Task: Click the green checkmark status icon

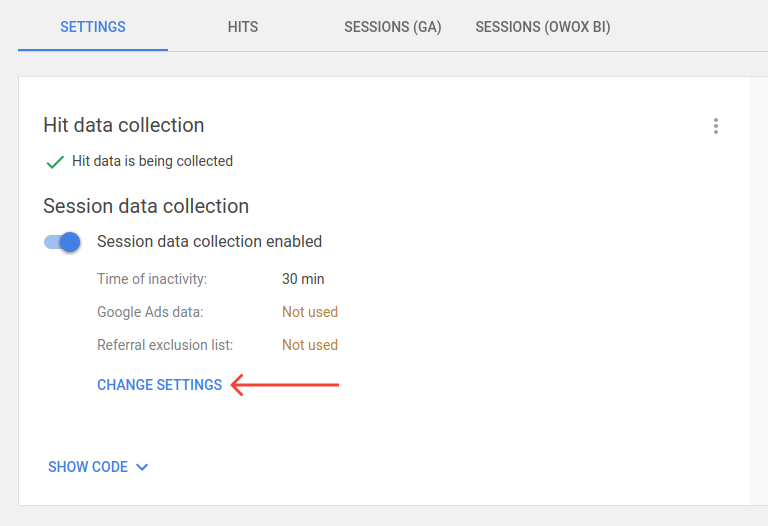Action: click(x=55, y=162)
